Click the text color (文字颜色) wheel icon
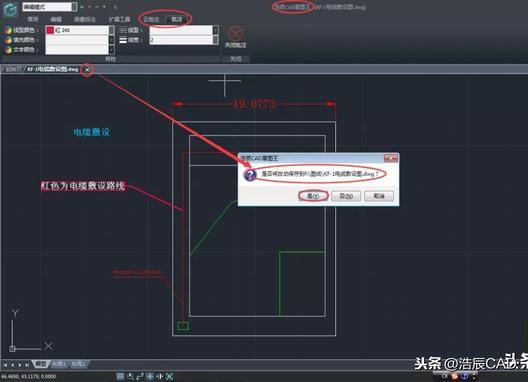Viewport: 528px width, 382px height. pyautogui.click(x=8, y=50)
